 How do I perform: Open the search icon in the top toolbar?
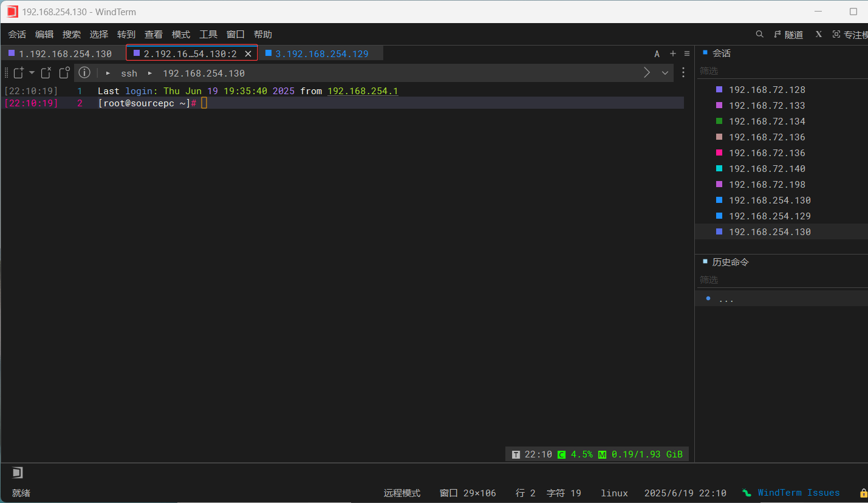(759, 34)
